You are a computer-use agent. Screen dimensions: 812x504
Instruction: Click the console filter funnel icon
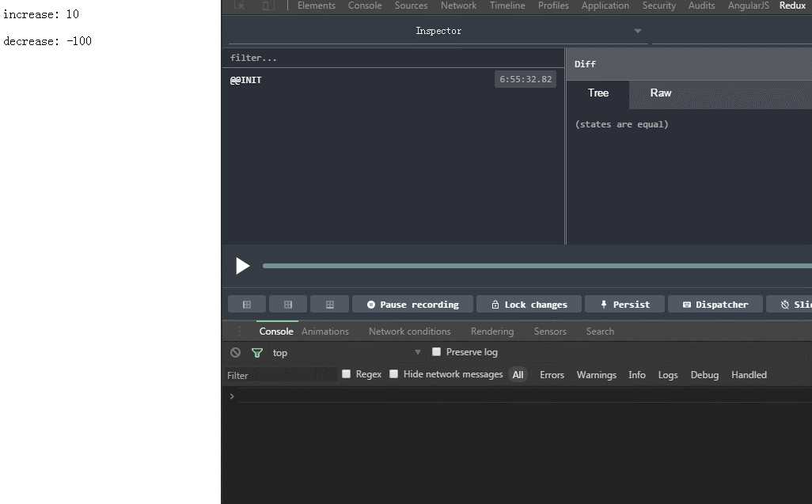(257, 353)
